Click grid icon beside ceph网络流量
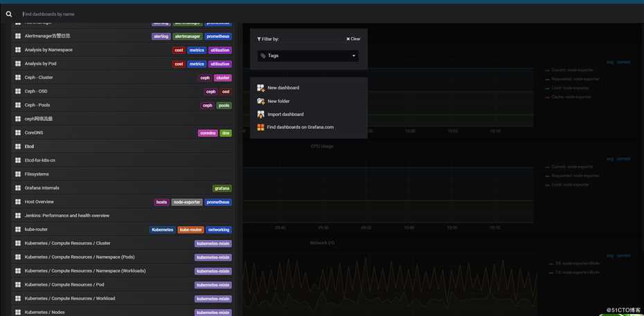The width and height of the screenshot is (644, 316). pos(18,119)
